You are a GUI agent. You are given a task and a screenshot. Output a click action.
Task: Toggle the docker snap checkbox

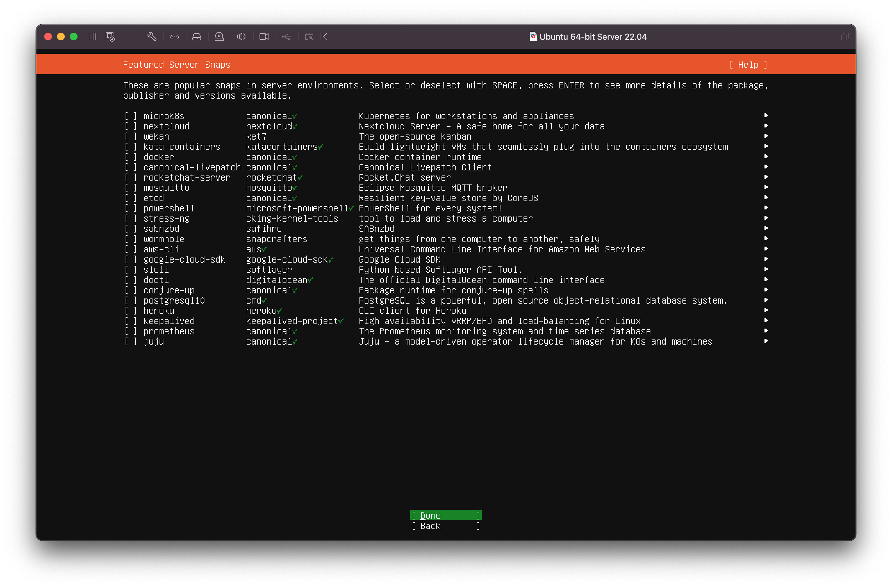click(130, 157)
